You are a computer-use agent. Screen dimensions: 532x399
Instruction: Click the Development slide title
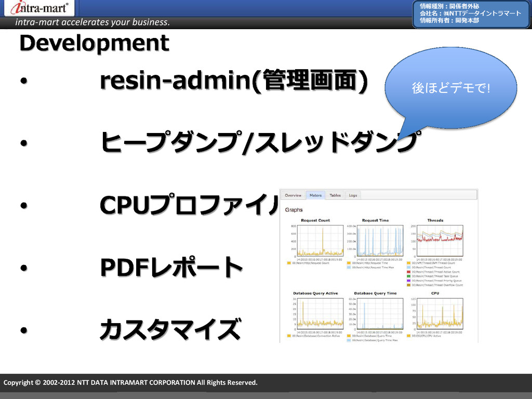(x=95, y=43)
